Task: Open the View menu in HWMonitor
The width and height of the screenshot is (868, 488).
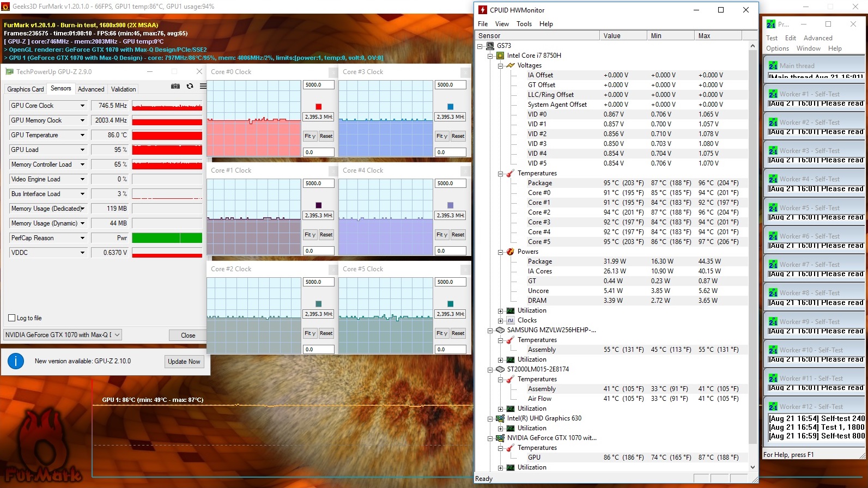Action: [x=502, y=24]
